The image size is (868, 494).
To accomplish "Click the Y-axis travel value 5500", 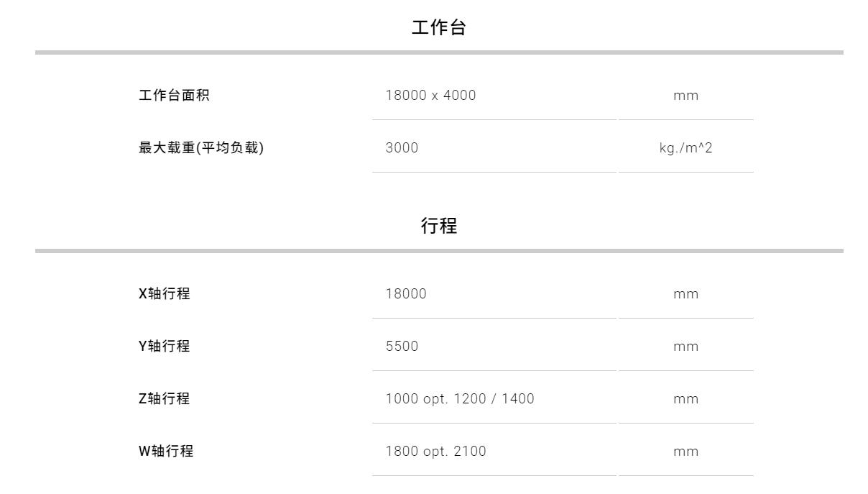I will point(402,346).
